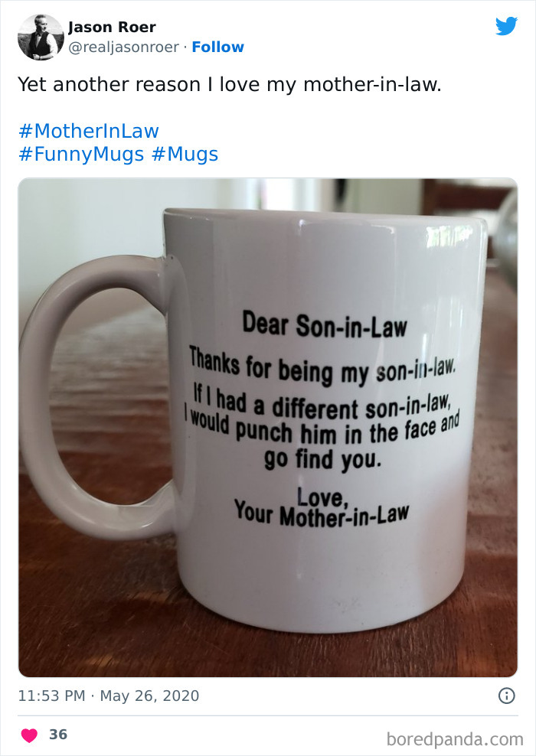This screenshot has width=536, height=756.
Task: Like the tweet using the pink heart
Action: click(28, 732)
